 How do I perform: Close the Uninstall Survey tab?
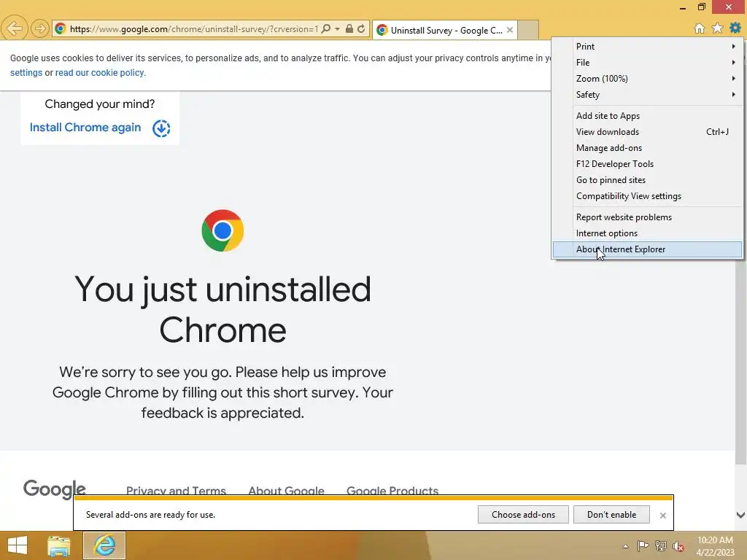tap(510, 30)
